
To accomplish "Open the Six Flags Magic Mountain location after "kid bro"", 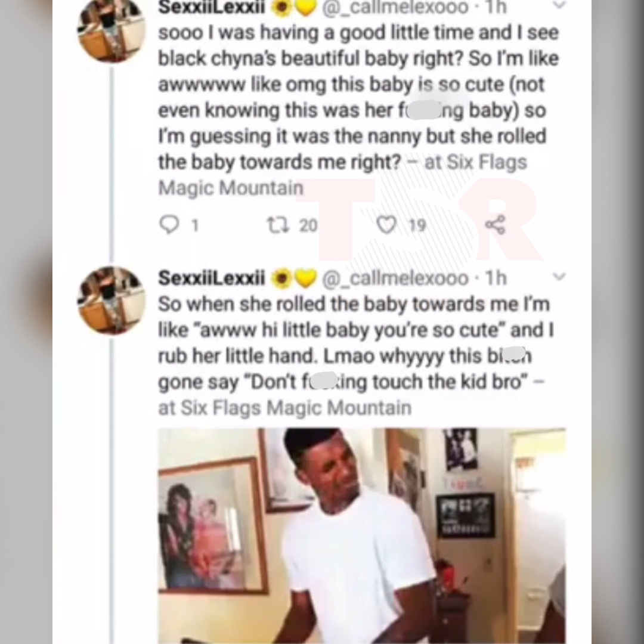I will click(x=284, y=408).
